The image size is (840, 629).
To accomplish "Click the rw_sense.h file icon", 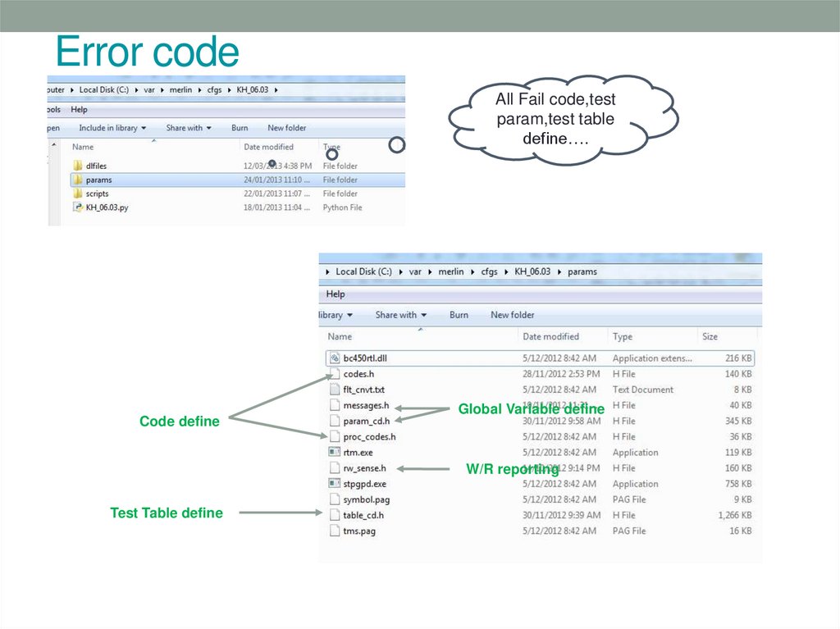I will [335, 467].
